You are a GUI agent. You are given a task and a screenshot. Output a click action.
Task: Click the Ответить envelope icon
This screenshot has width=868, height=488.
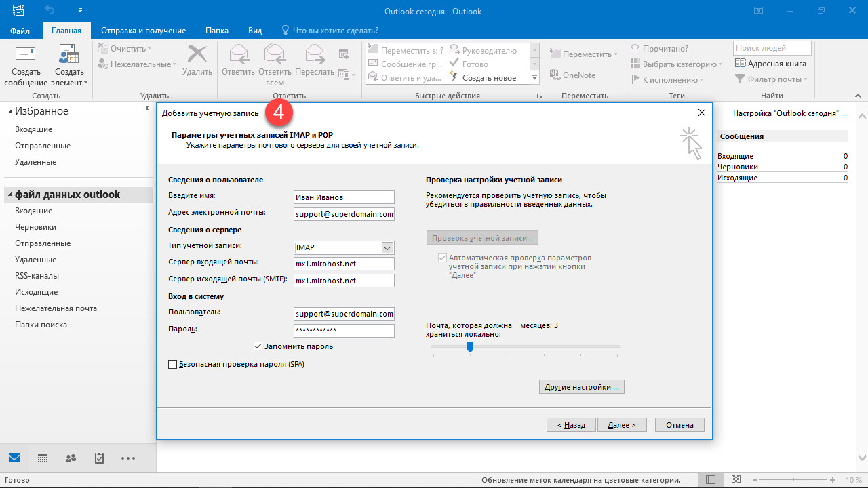238,54
